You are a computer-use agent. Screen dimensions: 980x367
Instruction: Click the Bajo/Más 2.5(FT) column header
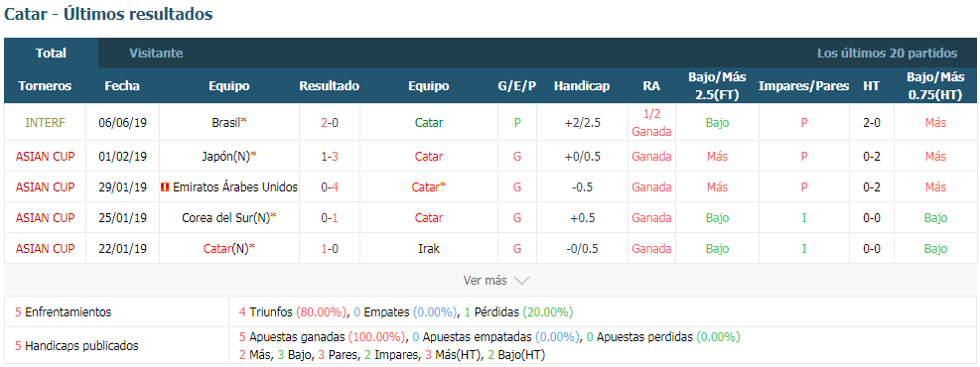[x=717, y=86]
